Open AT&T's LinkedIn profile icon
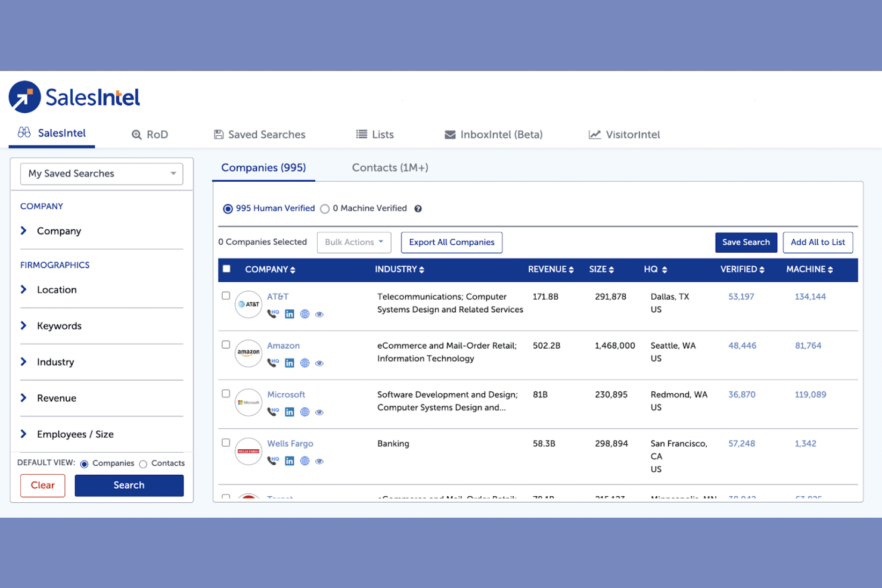Viewport: 882px width, 588px height. coord(290,314)
